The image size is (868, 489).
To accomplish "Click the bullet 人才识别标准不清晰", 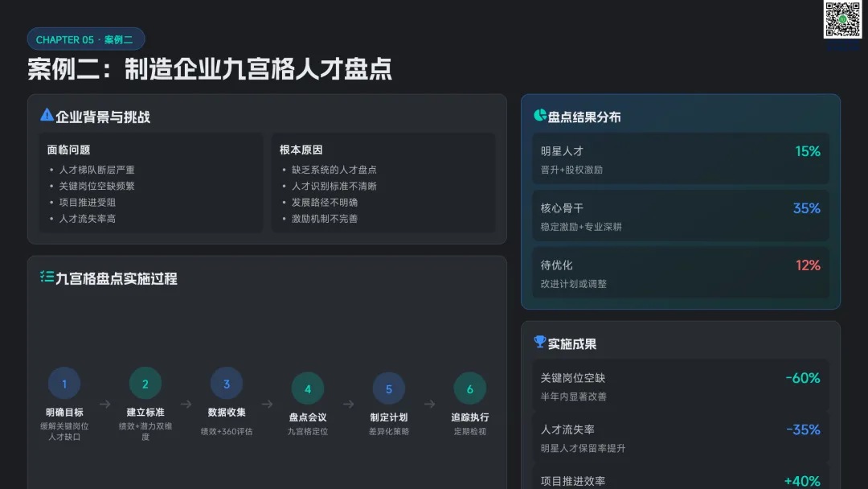I will [334, 186].
